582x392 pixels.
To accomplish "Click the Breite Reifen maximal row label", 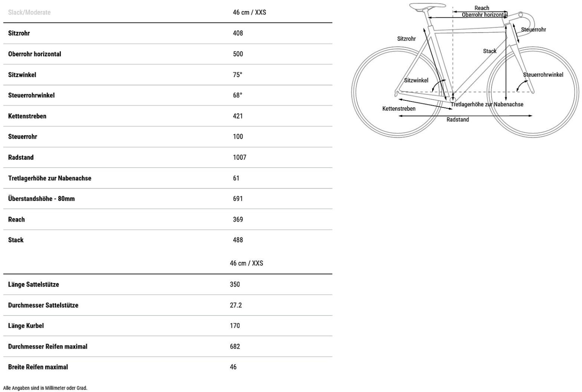I will point(38,367).
